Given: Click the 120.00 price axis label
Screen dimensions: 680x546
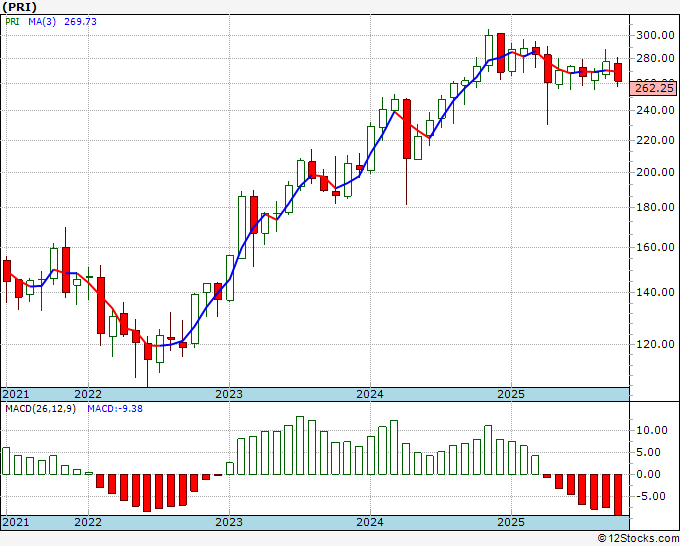Looking at the screenshot, I should tap(655, 344).
